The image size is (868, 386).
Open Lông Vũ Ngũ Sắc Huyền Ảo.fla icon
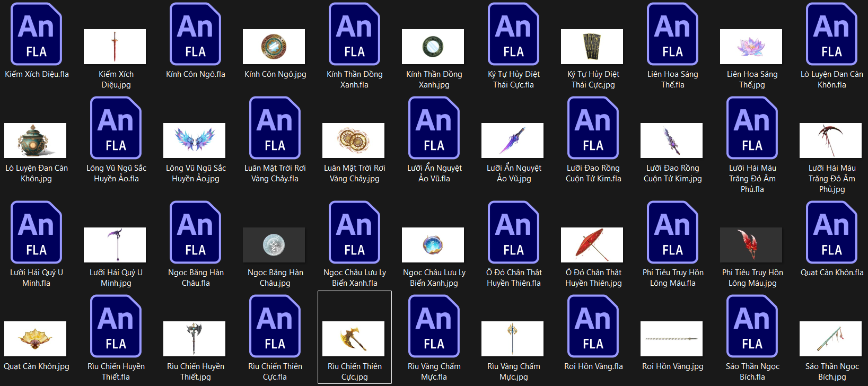pos(116,128)
